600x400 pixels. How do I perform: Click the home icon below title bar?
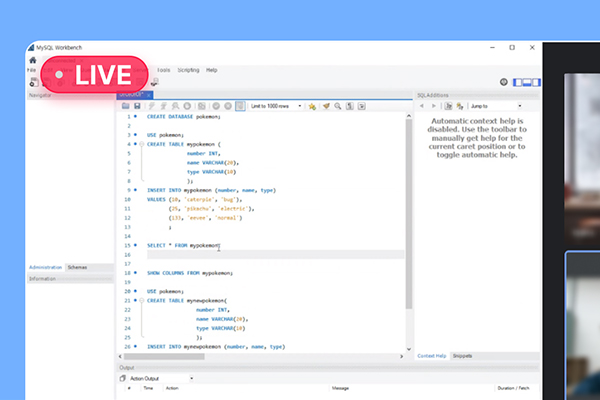click(33, 60)
